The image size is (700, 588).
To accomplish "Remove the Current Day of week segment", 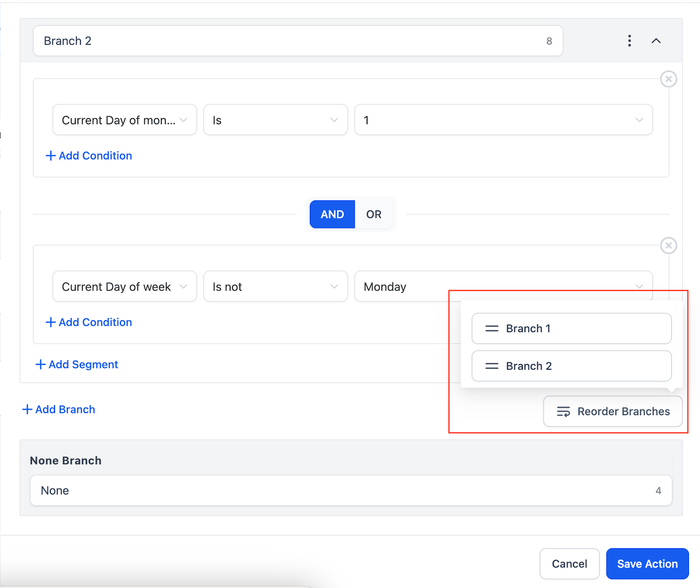I will point(668,245).
